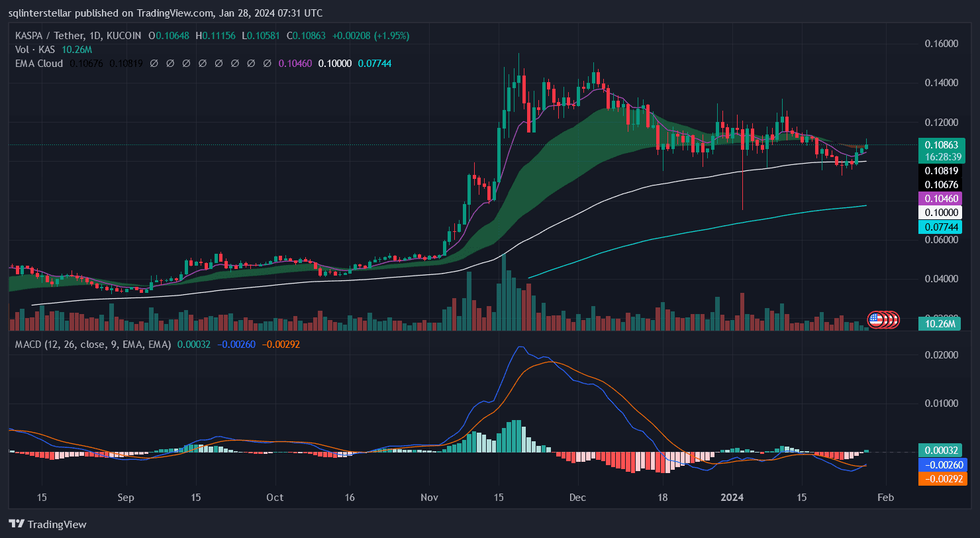Screen dimensions: 980x538
Task: Click the white 0.10000 EMA value
Action: coord(335,63)
